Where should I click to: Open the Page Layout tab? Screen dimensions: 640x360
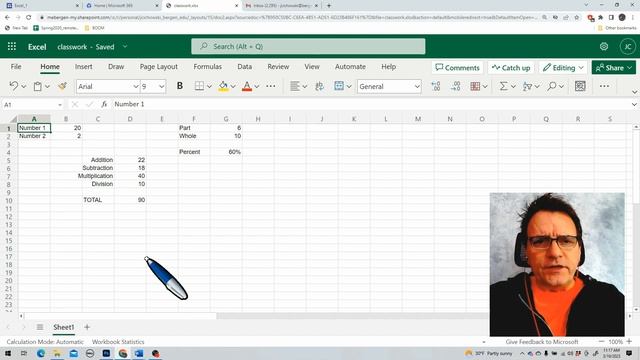158,67
